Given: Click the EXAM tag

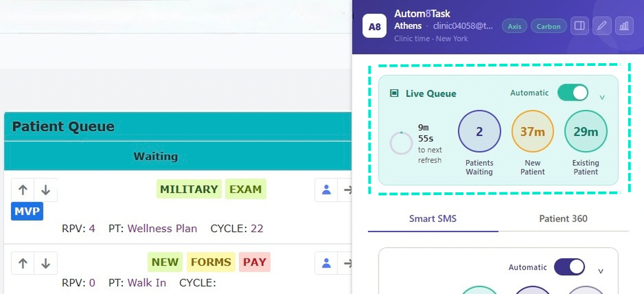Looking at the screenshot, I should click(x=245, y=189).
